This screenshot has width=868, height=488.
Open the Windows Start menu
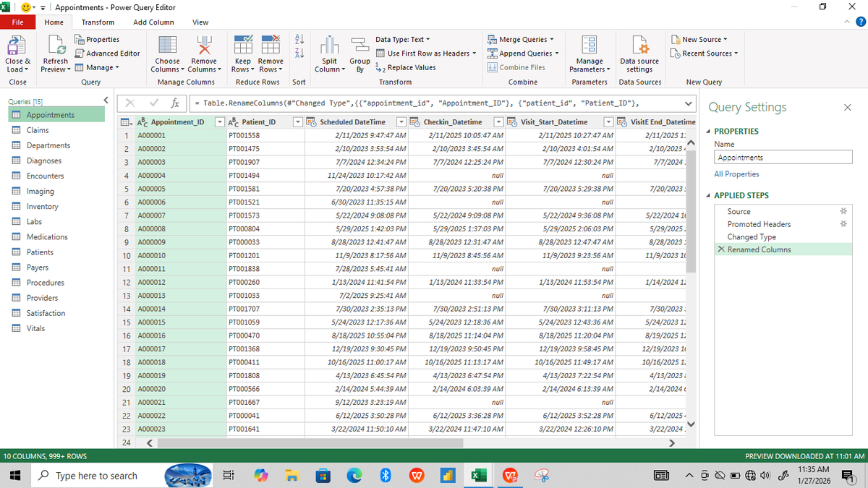click(17, 475)
